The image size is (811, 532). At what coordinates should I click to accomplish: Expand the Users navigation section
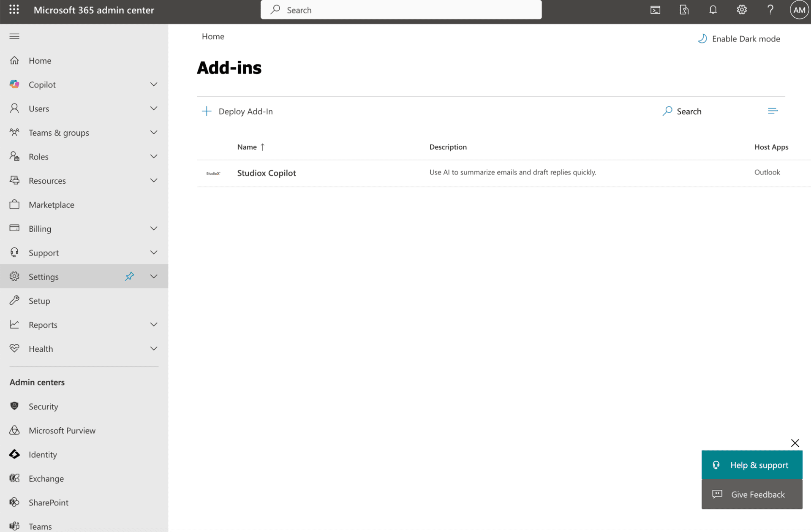tap(154, 109)
